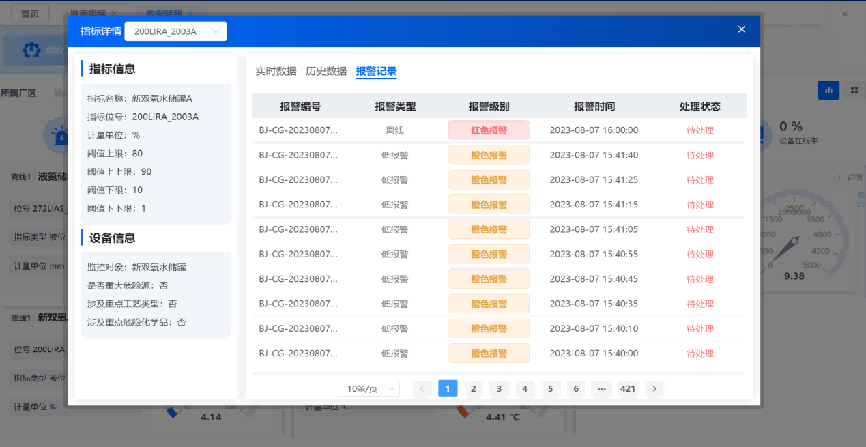
Task: Click 低报警 type in the 15:40:10 row
Action: pos(395,329)
